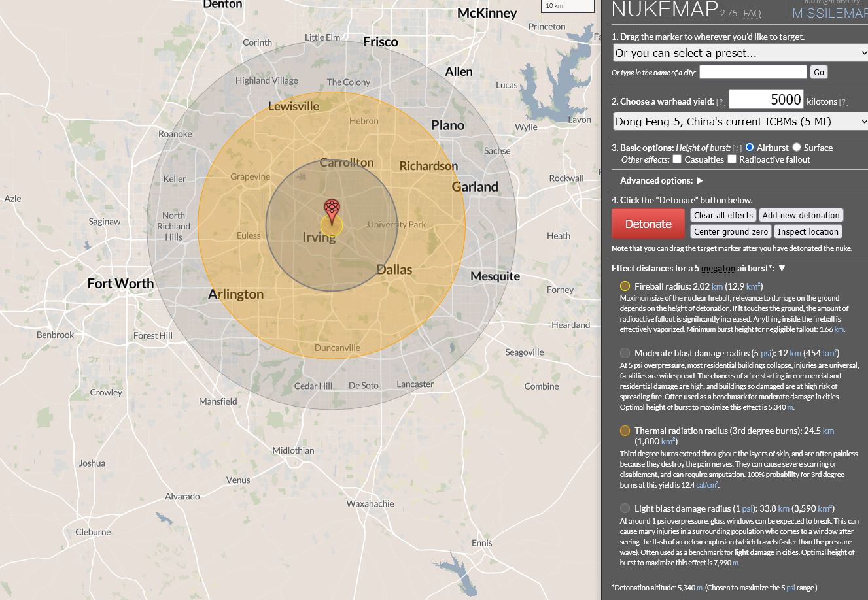Click the help [?] next to kilotons
The image size is (868, 600).
[844, 102]
